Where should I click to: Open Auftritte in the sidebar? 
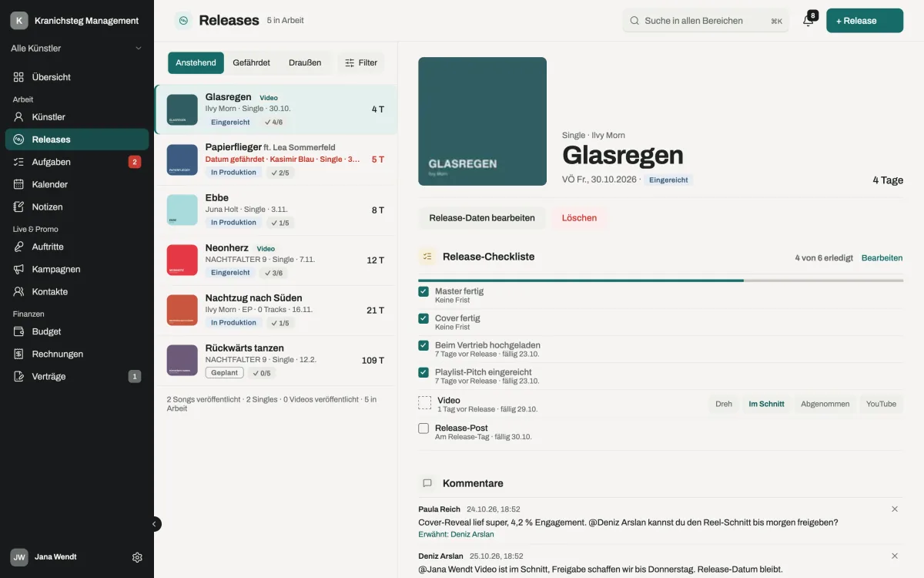pos(77,247)
